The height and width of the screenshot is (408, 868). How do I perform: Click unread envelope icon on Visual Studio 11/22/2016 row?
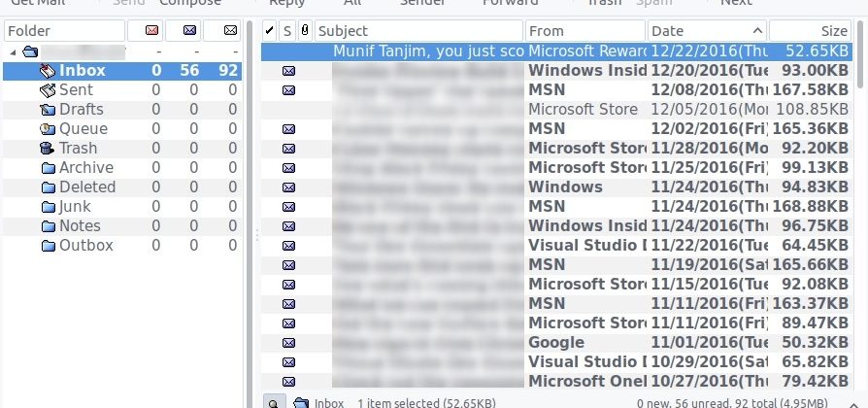tap(288, 246)
